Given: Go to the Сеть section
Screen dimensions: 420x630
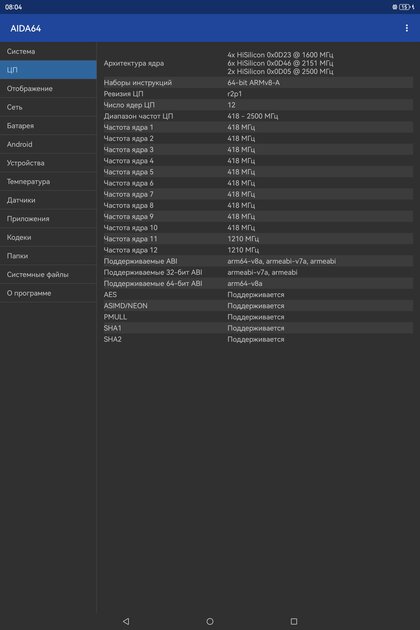Looking at the screenshot, I should pos(48,107).
